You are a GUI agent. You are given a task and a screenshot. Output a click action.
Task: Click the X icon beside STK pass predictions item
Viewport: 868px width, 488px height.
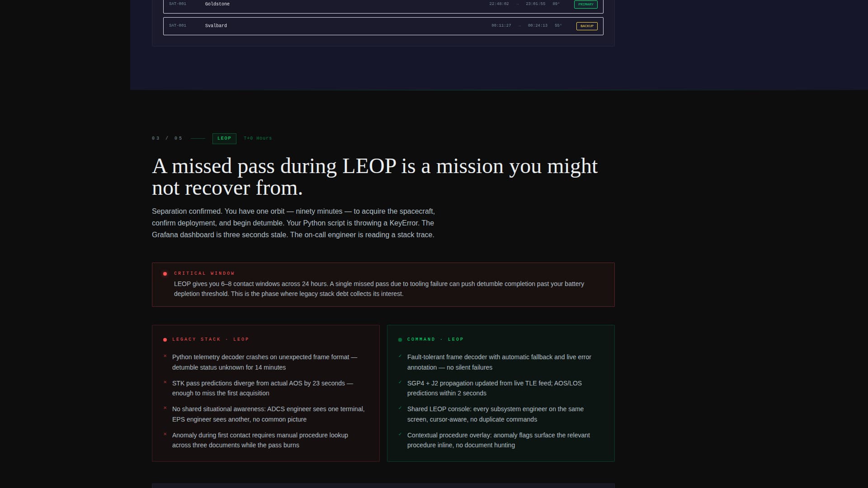click(165, 383)
